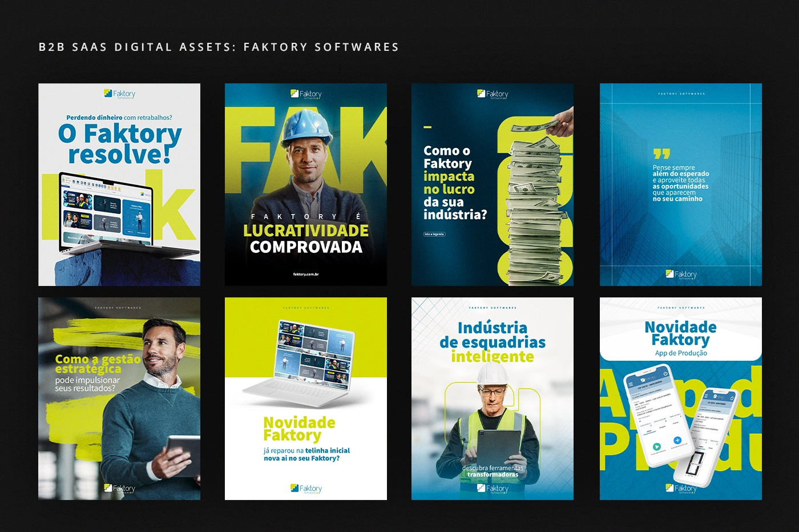Click "Perdendo dinheiro com retrabalhos?" text
Screen dimensions: 799x532
pos(119,118)
